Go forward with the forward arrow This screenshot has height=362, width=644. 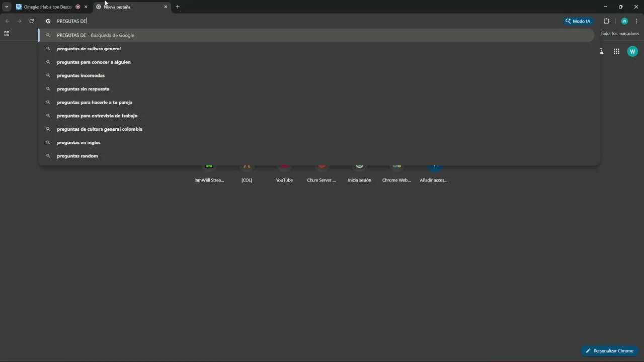19,21
